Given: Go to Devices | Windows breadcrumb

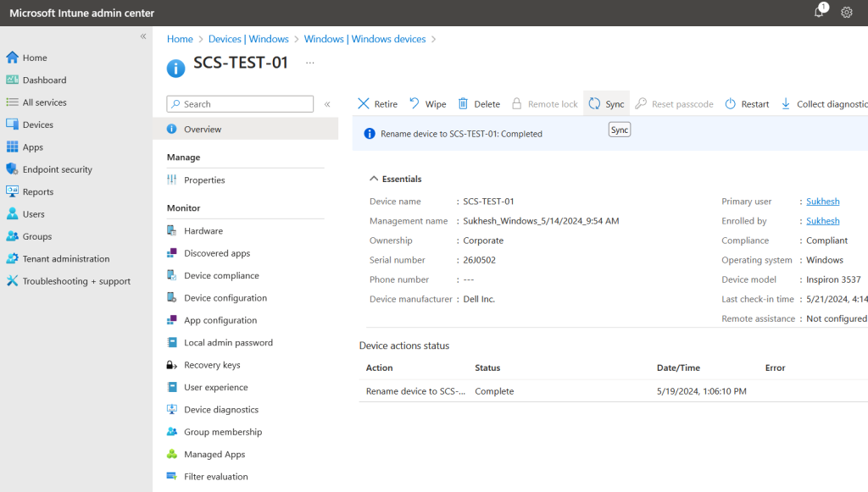Looking at the screenshot, I should 248,39.
